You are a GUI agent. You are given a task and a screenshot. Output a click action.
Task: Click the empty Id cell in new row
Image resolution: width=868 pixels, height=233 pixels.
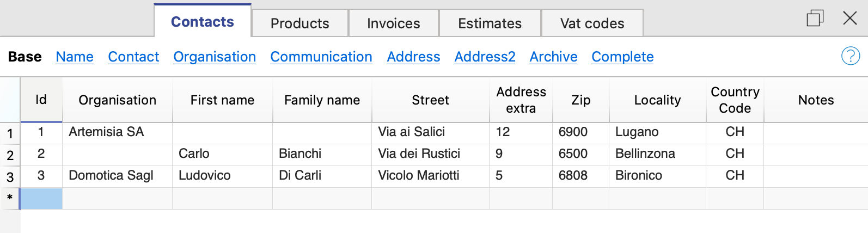click(41, 199)
